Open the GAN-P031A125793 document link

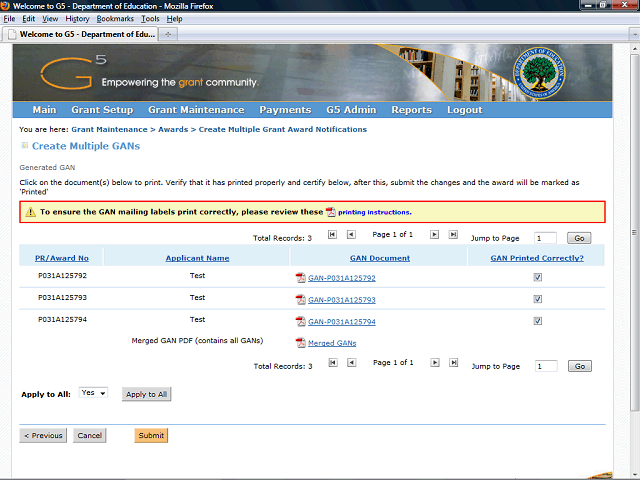point(341,300)
